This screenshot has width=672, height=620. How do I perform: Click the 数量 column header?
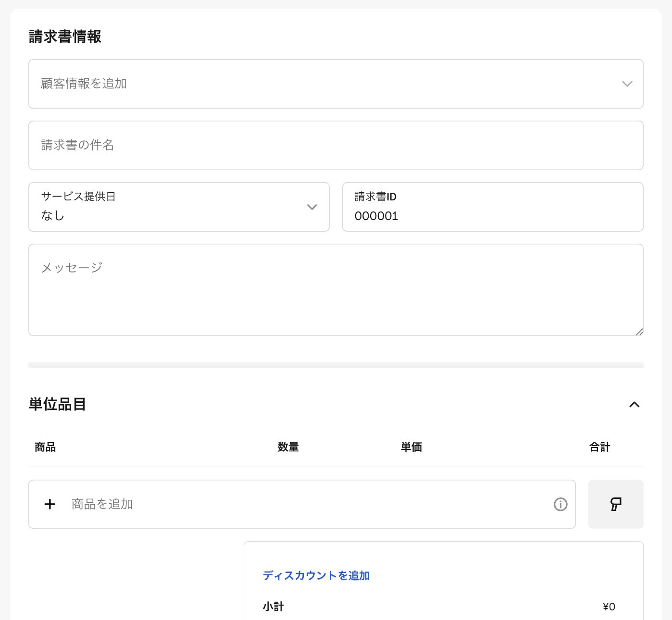tap(288, 447)
